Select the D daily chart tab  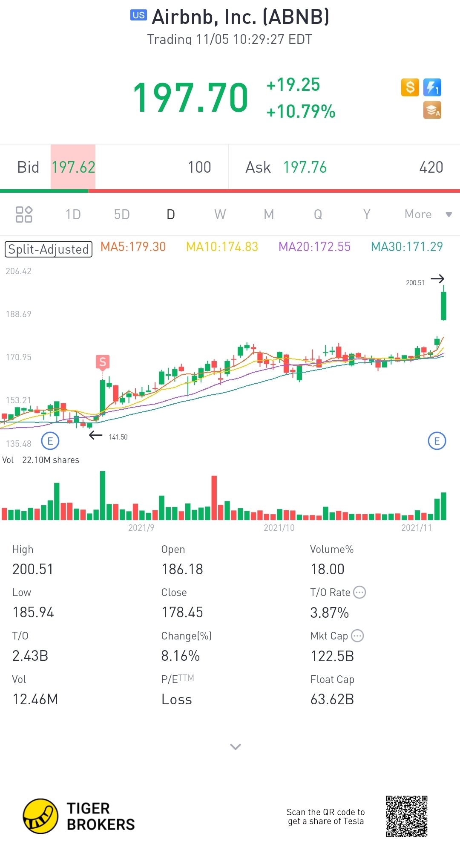171,214
